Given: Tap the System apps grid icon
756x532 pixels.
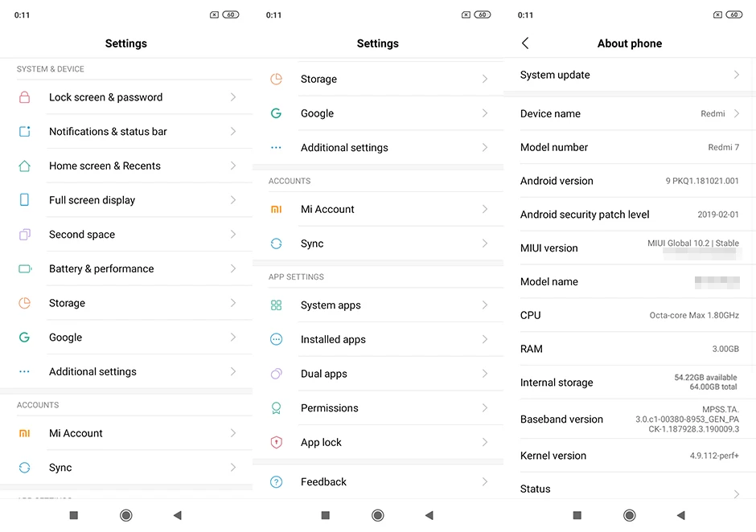Looking at the screenshot, I should (277, 305).
